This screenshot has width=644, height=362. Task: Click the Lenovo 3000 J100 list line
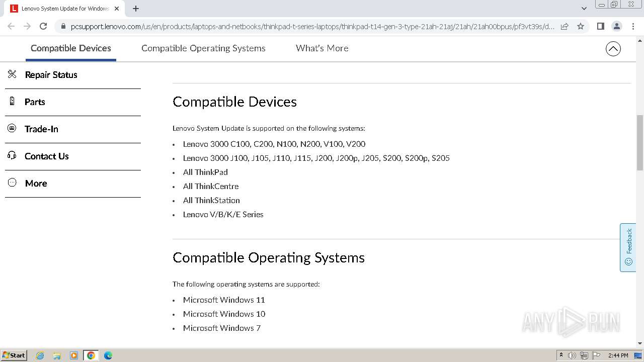pos(316,158)
